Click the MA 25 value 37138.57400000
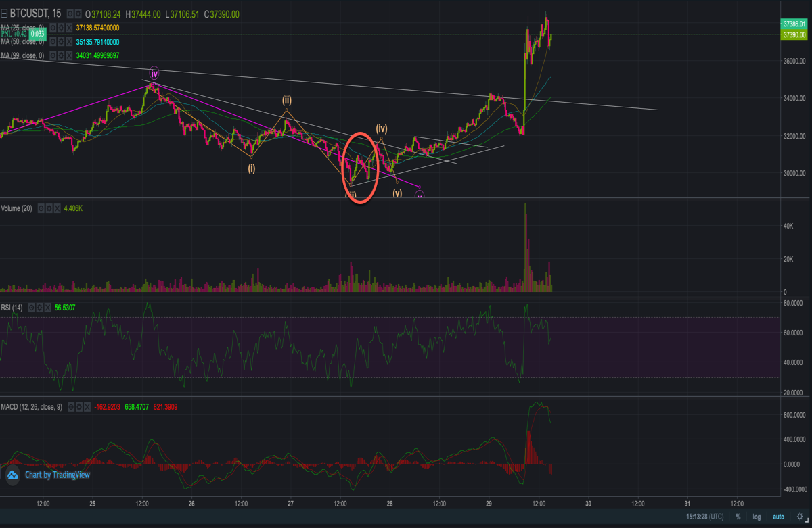 pos(97,28)
